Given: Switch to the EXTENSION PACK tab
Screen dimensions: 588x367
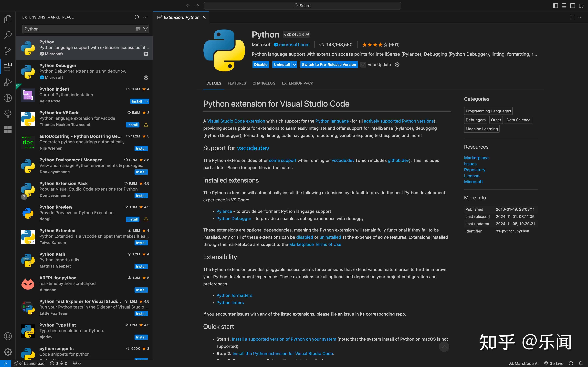Looking at the screenshot, I should point(297,83).
